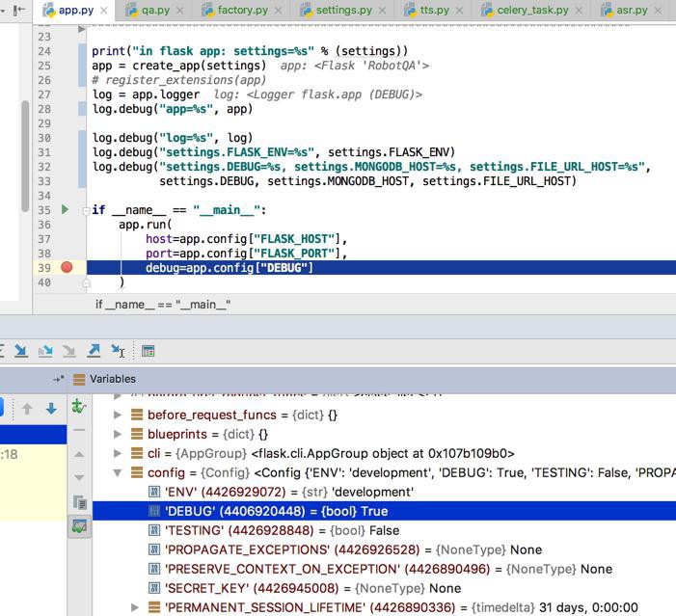
Task: Close the app.py tab
Action: tap(104, 10)
